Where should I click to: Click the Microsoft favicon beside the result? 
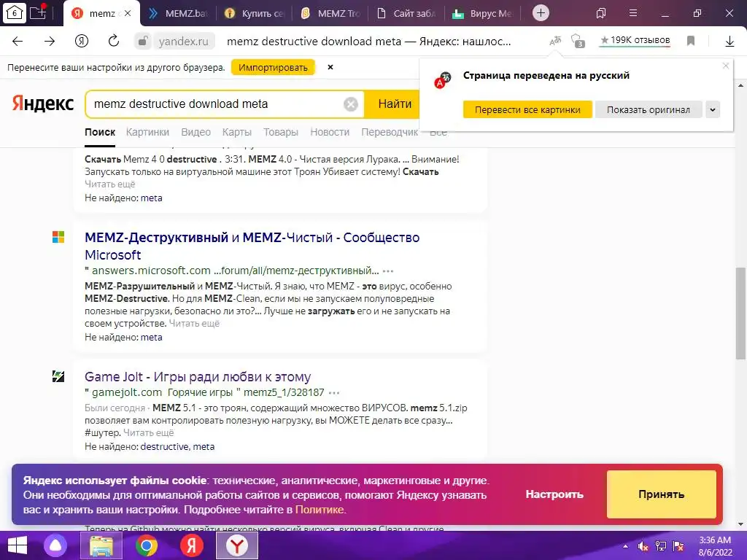pos(58,237)
